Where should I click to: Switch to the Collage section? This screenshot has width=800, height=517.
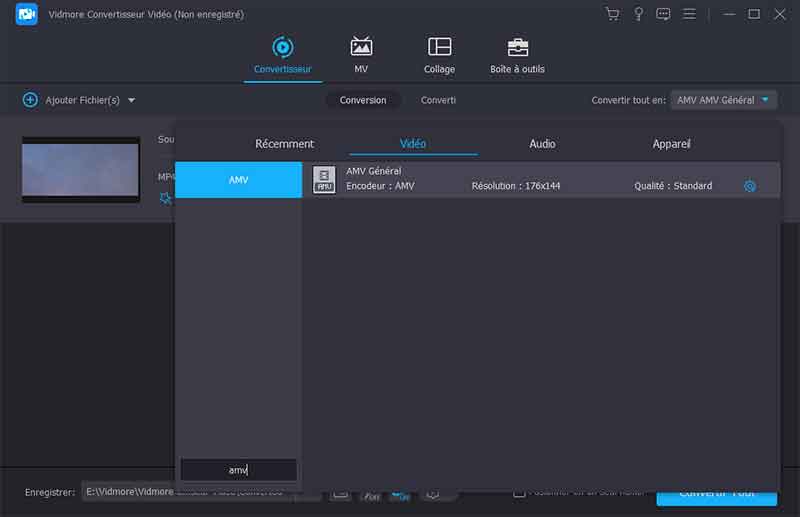point(439,56)
